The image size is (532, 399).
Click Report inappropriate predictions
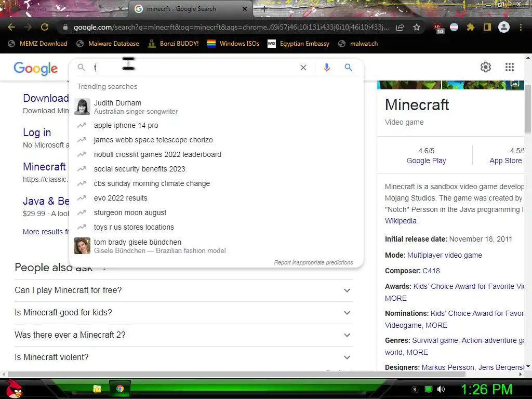[313, 262]
